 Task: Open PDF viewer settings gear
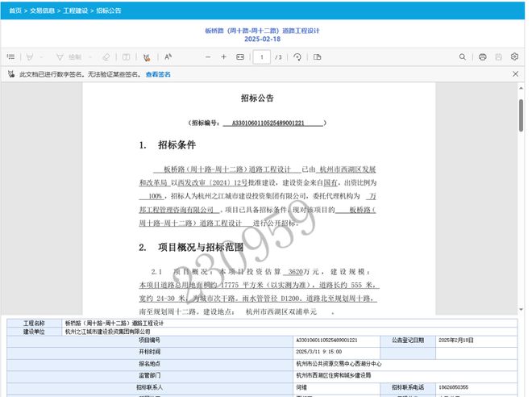click(514, 56)
